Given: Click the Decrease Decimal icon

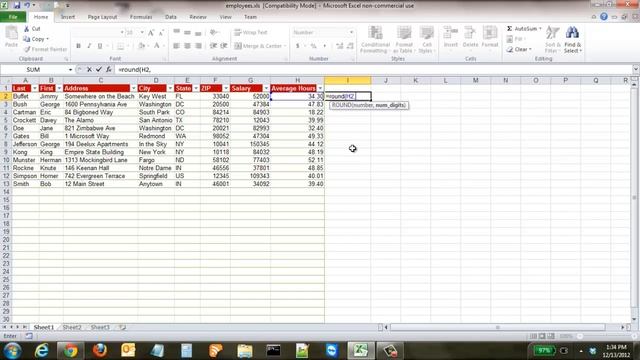Looking at the screenshot, I should tap(350, 46).
